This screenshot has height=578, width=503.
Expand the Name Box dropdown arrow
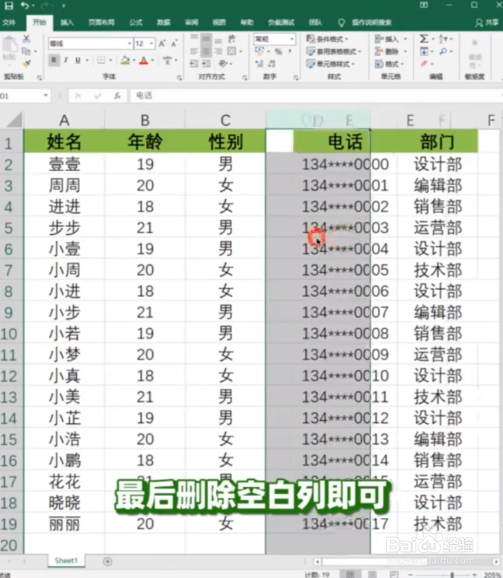[x=45, y=95]
